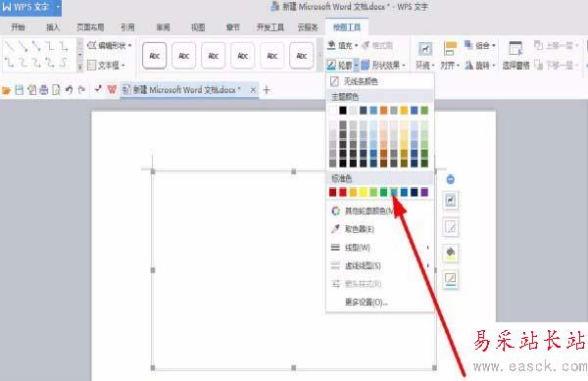Click the save disk icon
This screenshot has width=588, height=381.
point(20,90)
